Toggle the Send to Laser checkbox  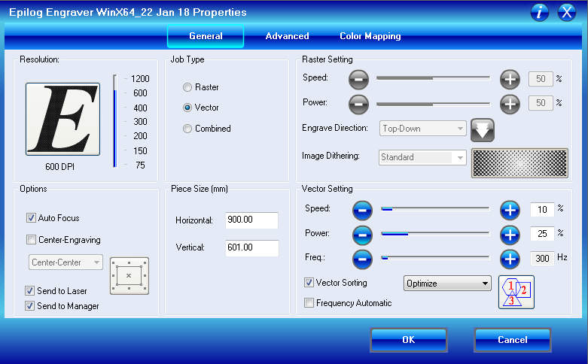[x=29, y=291]
